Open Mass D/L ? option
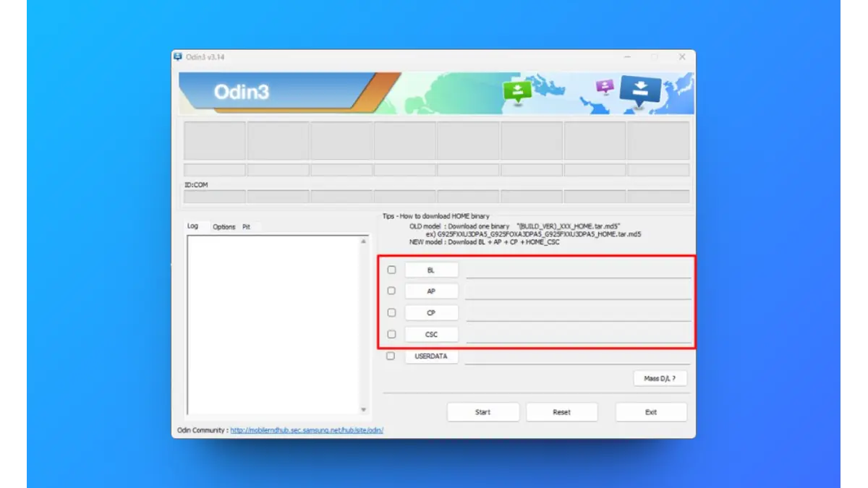The height and width of the screenshot is (488, 868). tap(660, 378)
